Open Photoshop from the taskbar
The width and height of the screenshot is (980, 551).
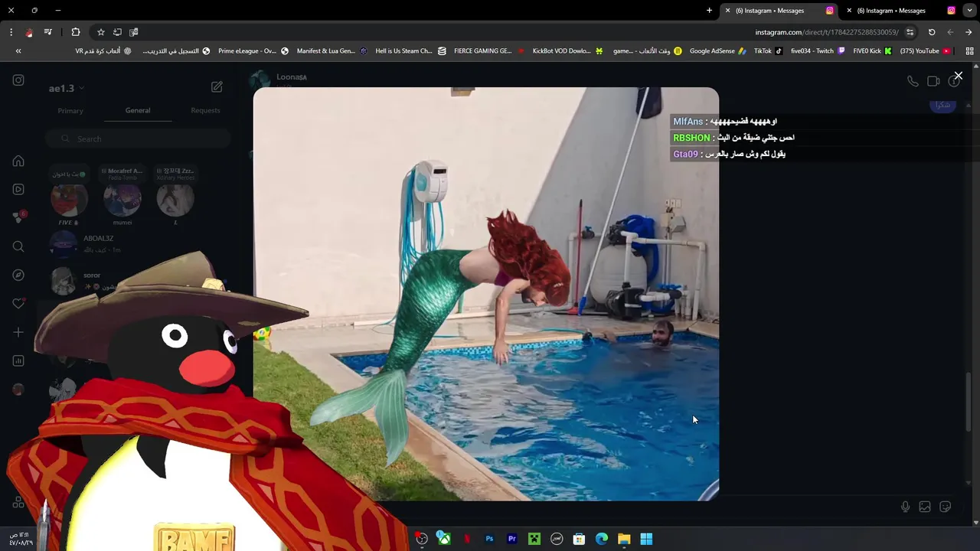point(489,539)
